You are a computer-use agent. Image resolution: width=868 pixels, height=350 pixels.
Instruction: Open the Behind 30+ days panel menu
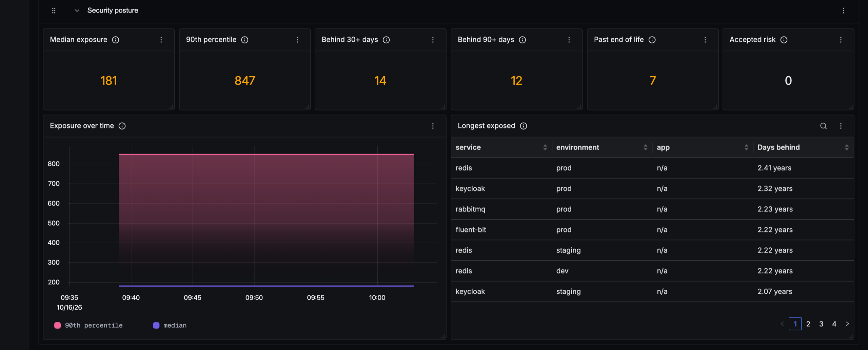(433, 40)
